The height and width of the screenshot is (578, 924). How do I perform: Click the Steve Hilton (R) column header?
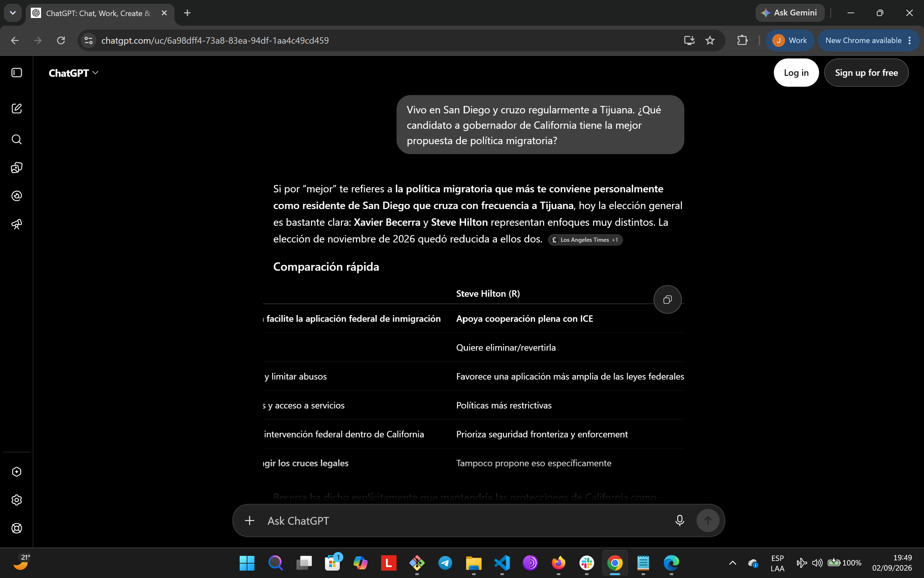pyautogui.click(x=488, y=293)
